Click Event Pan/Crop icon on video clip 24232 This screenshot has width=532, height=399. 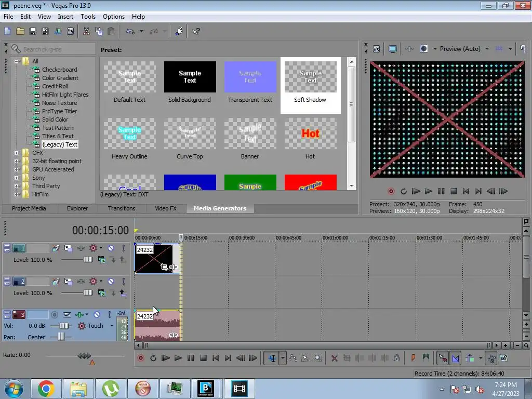pyautogui.click(x=164, y=267)
